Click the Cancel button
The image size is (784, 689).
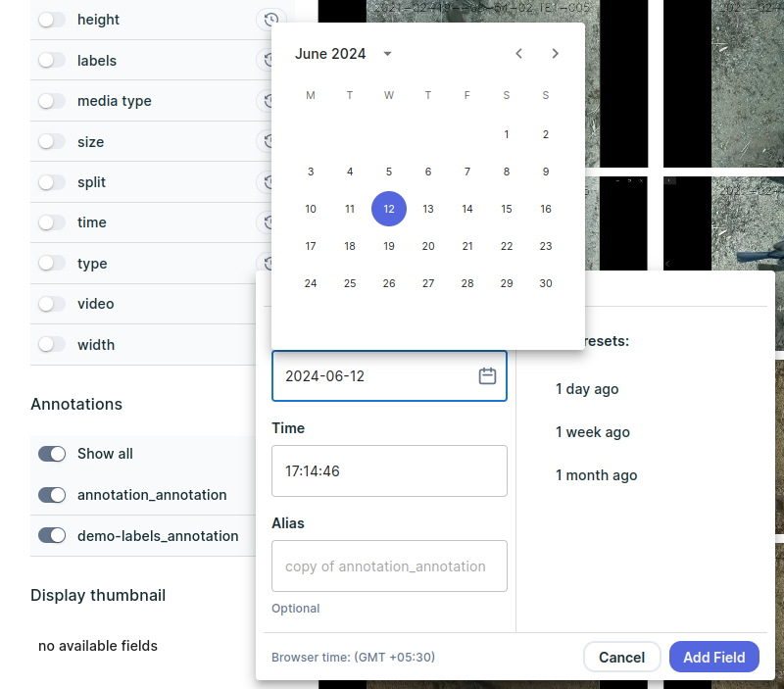(621, 657)
